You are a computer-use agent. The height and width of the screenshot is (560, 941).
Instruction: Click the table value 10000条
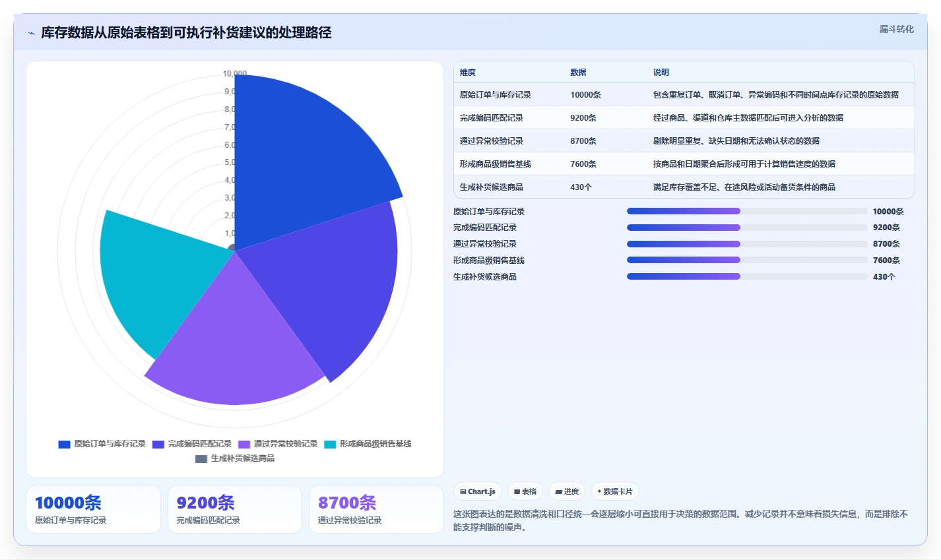(x=586, y=95)
